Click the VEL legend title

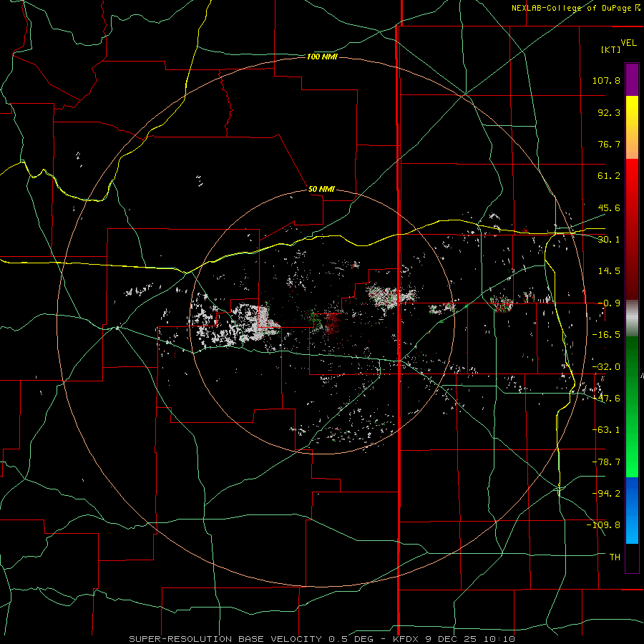point(628,43)
